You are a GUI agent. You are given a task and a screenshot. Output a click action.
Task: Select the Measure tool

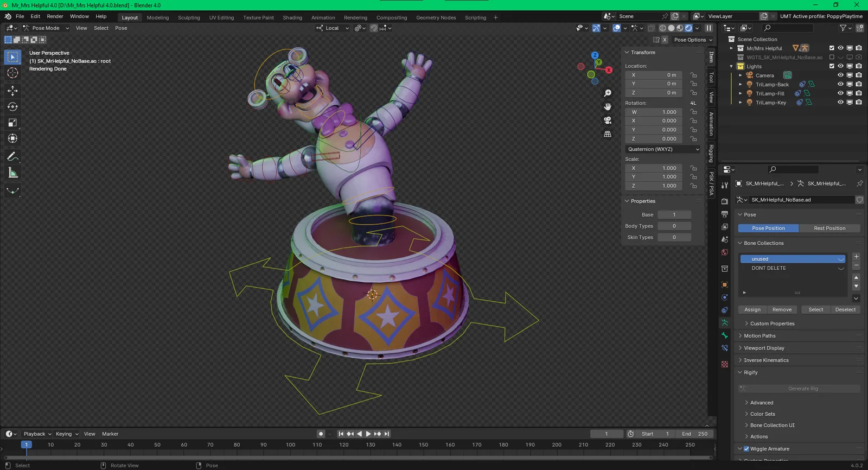pyautogui.click(x=12, y=173)
